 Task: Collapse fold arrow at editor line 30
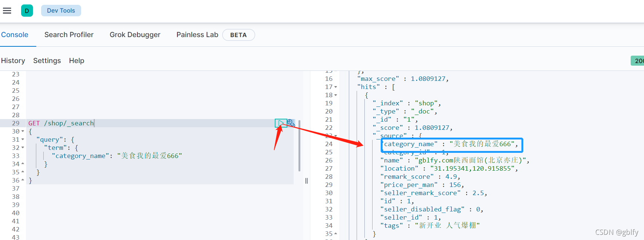tap(23, 131)
